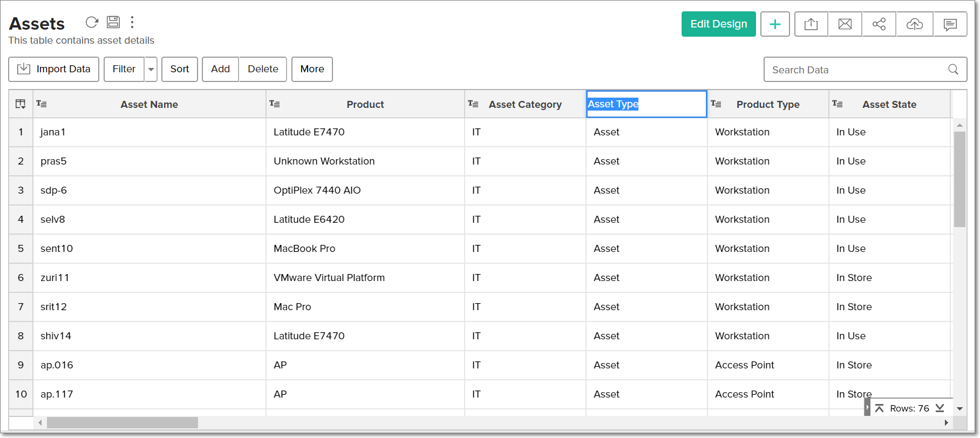
Task: Click the cell 'sent10'
Action: tap(149, 249)
